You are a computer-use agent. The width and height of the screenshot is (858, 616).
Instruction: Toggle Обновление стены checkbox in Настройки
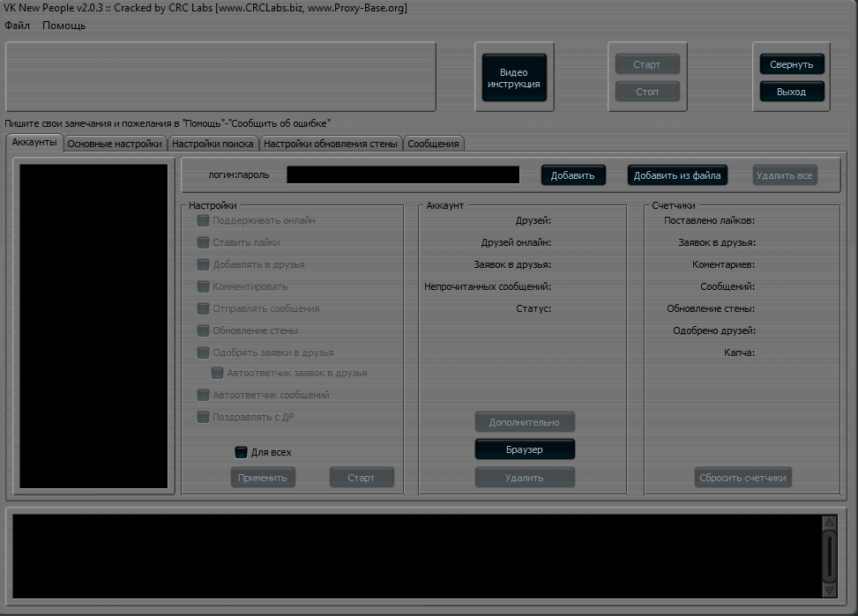coord(203,330)
